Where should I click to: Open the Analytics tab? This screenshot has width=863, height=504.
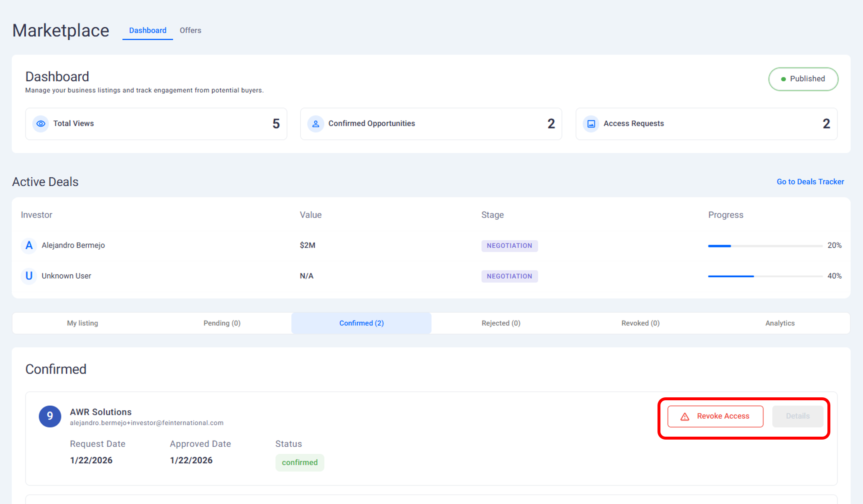(780, 323)
